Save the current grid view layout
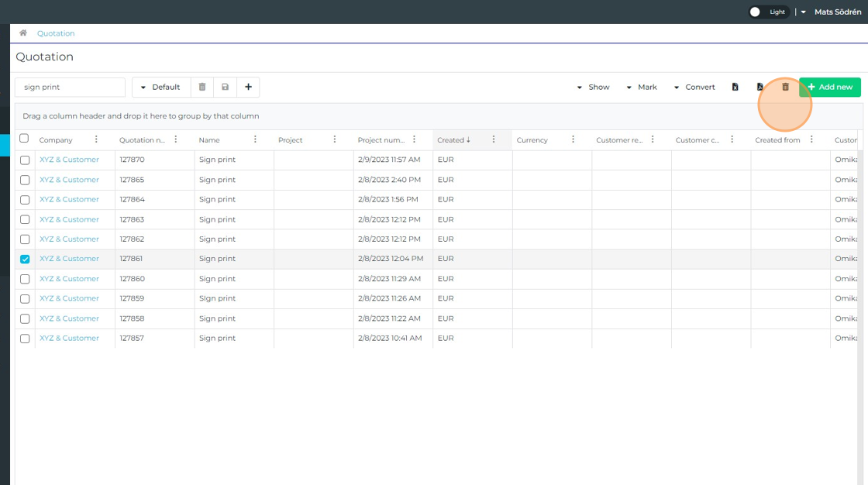The width and height of the screenshot is (868, 485). [226, 88]
